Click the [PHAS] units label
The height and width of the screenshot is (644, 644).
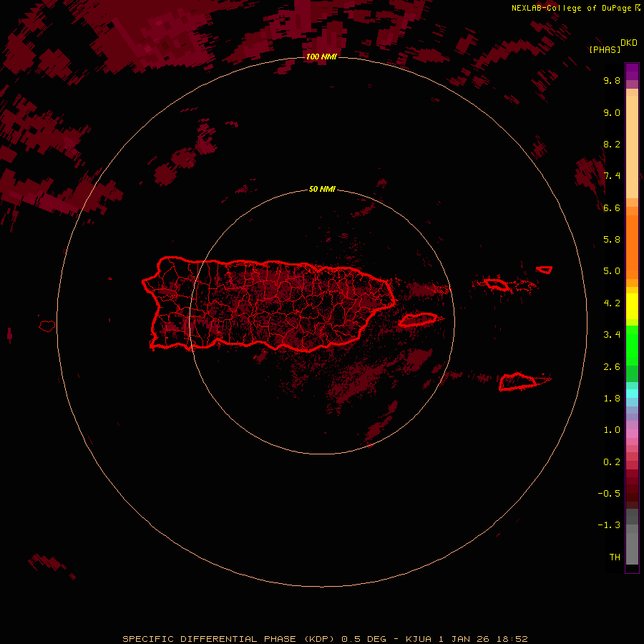(605, 49)
